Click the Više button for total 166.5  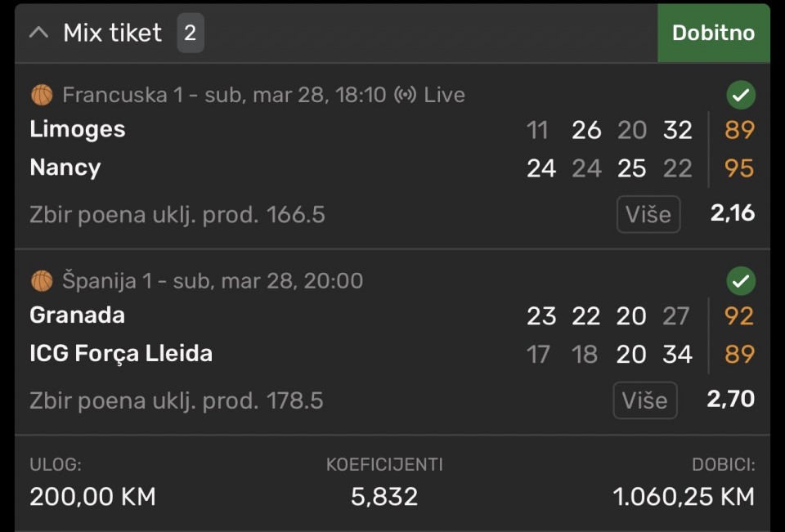[648, 214]
